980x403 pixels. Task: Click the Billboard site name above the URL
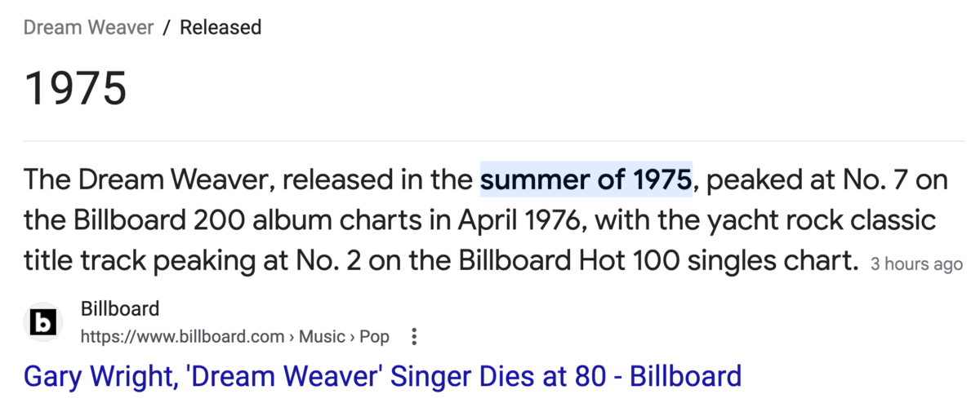pos(120,308)
